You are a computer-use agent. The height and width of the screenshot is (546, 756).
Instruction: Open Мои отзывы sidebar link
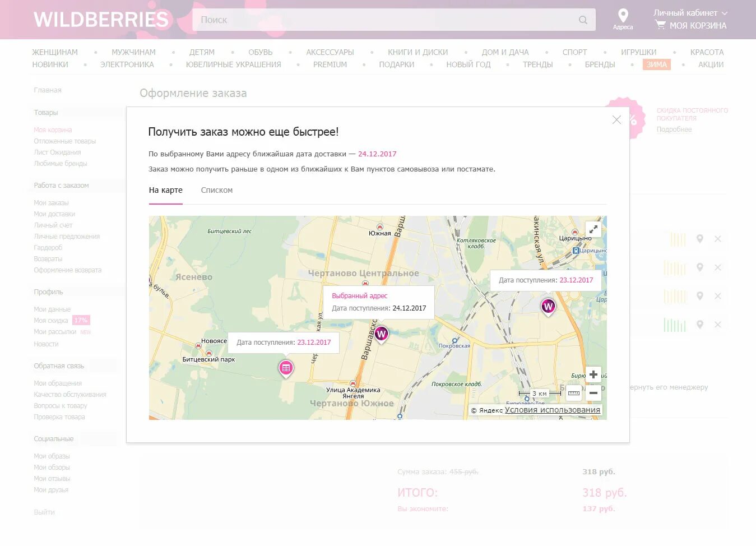click(52, 479)
